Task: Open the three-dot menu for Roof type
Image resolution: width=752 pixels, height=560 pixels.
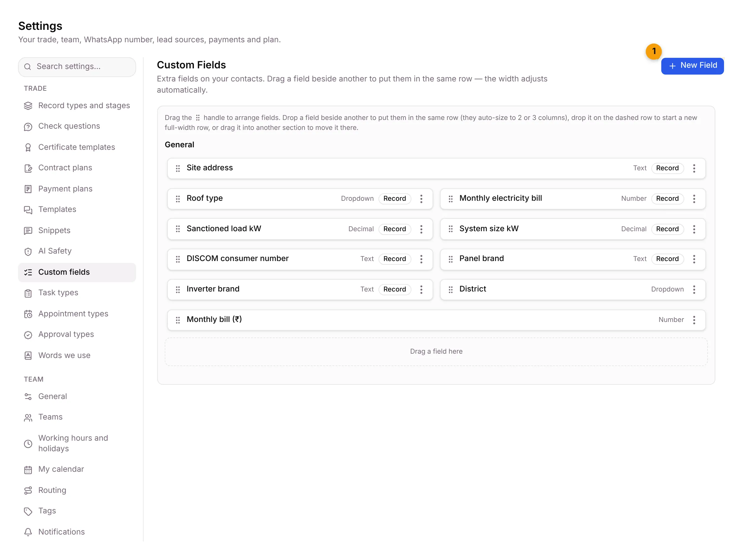Action: [x=421, y=199]
